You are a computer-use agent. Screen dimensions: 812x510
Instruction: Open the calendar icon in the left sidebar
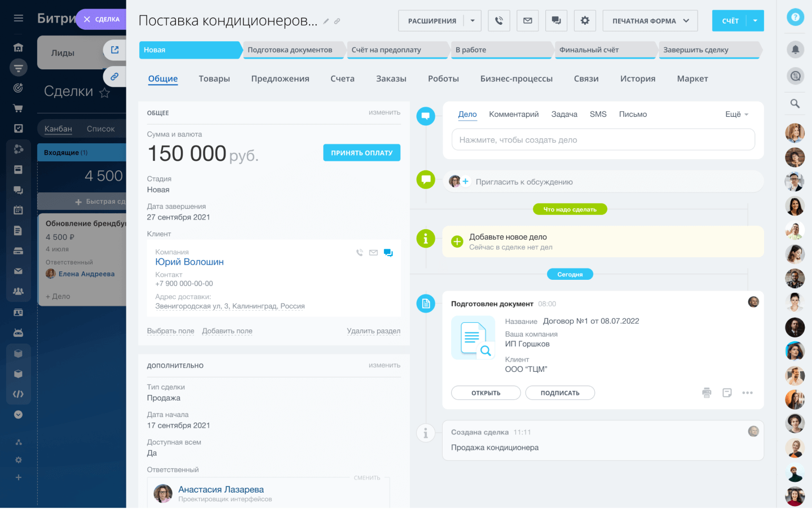[19, 209]
